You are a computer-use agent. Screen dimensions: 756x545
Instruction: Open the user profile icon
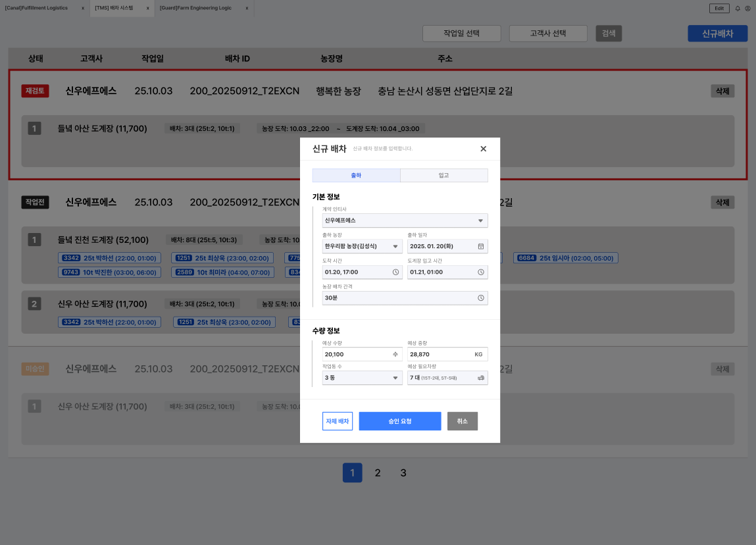click(748, 8)
